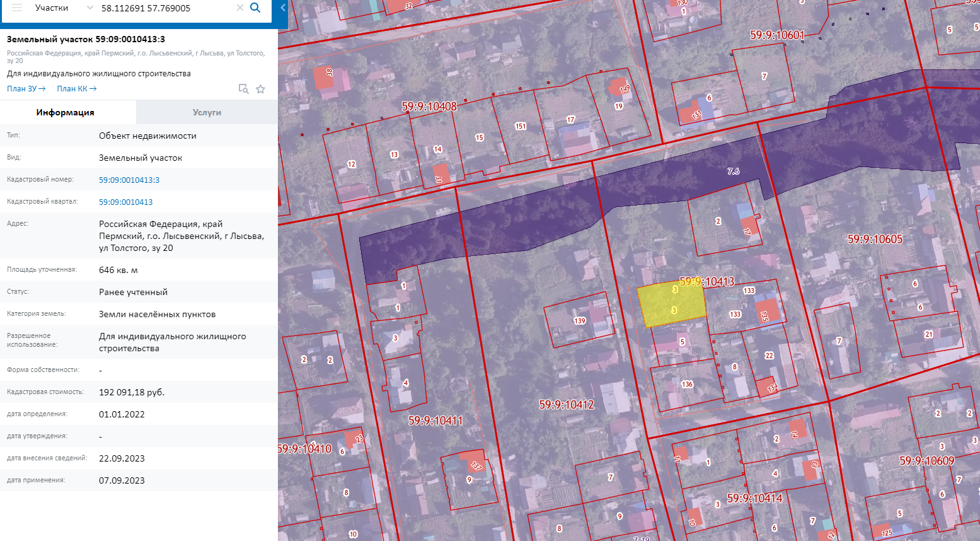Screen dimensions: 980x541
Task: Click quarter label 59:9:10605 on map
Action: [x=875, y=240]
